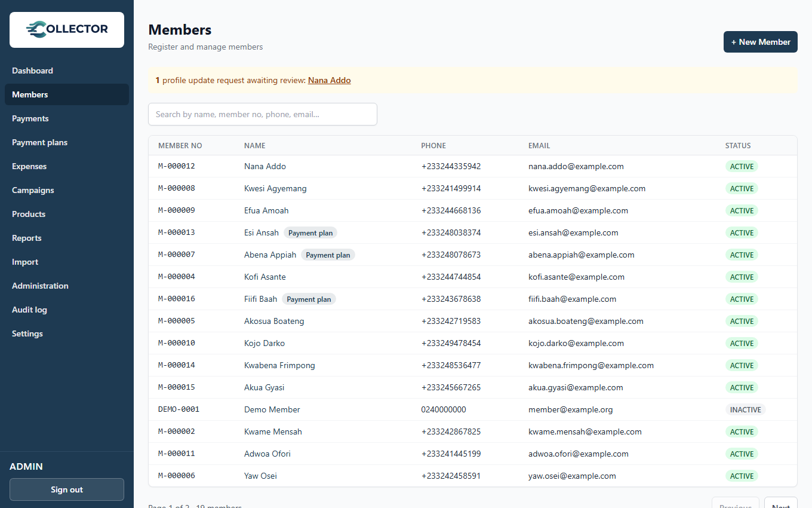The width and height of the screenshot is (812, 508).
Task: Click the EMAIL column header
Action: point(539,146)
